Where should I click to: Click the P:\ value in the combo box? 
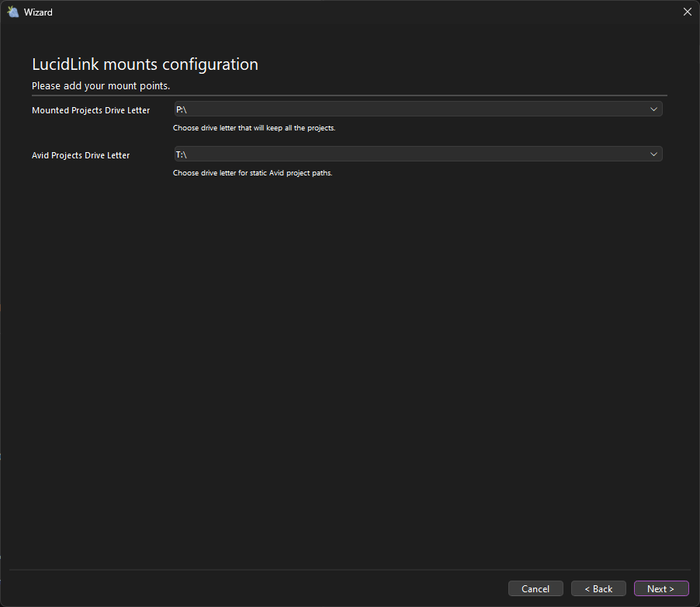tap(182, 109)
